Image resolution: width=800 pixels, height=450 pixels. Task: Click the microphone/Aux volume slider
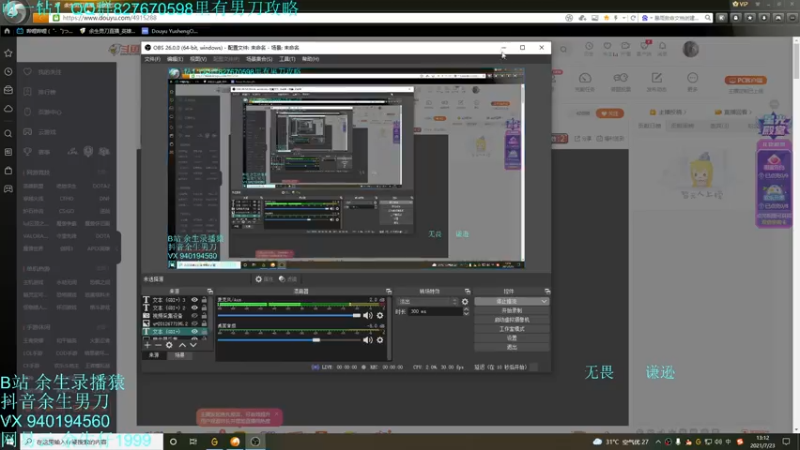click(x=289, y=316)
